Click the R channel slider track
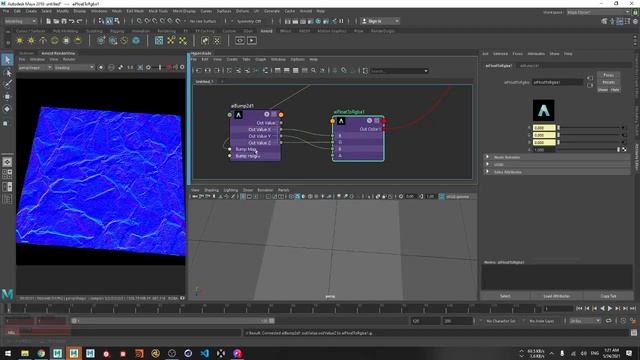The image size is (640, 360). point(589,128)
